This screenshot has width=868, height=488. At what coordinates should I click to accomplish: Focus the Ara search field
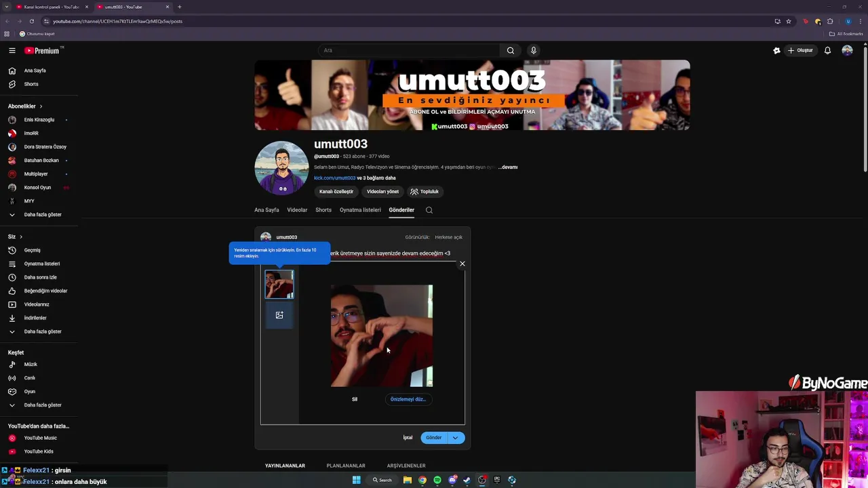click(x=409, y=50)
